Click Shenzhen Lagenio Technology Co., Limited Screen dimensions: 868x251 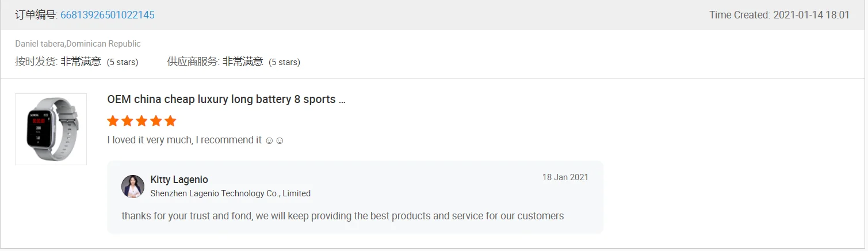coord(230,193)
